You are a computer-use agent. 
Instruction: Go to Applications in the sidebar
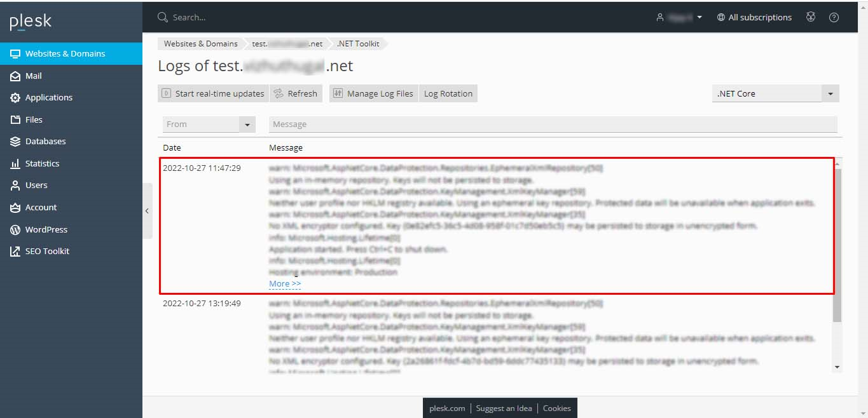click(x=71, y=97)
